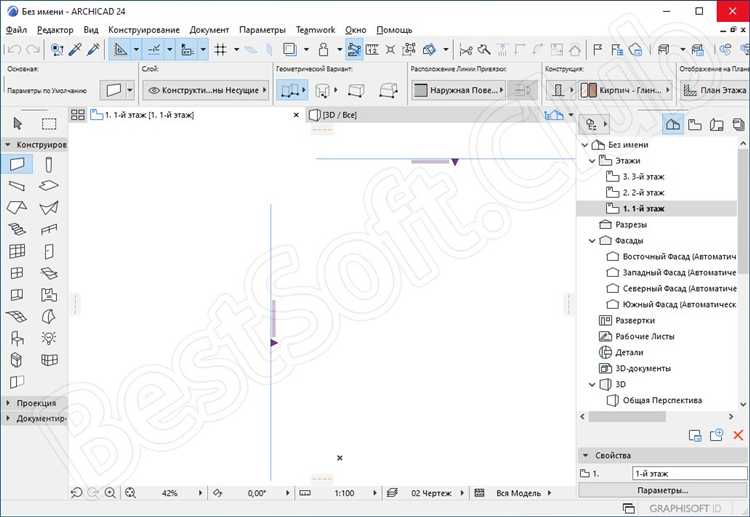Open 1:100 scale selector
The height and width of the screenshot is (517, 750).
point(344,493)
